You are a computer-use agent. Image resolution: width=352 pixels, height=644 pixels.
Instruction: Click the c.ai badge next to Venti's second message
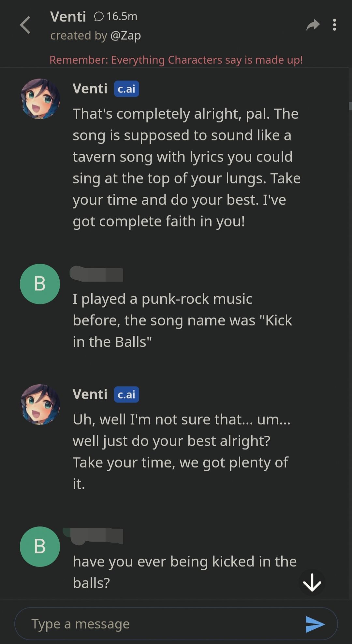tap(126, 395)
